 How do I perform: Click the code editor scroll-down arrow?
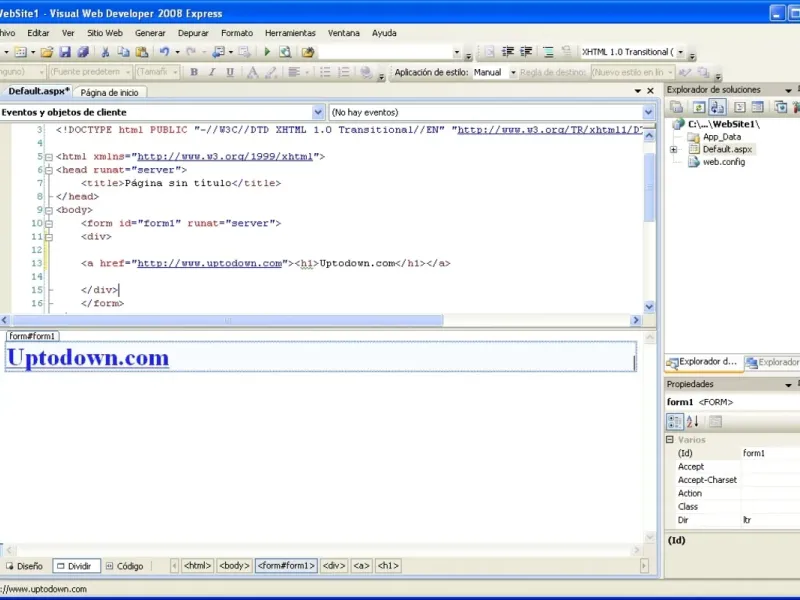(x=649, y=307)
